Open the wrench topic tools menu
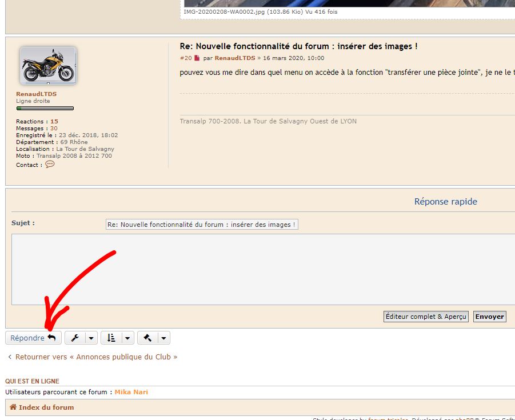This screenshot has height=420, width=515. coord(75,338)
